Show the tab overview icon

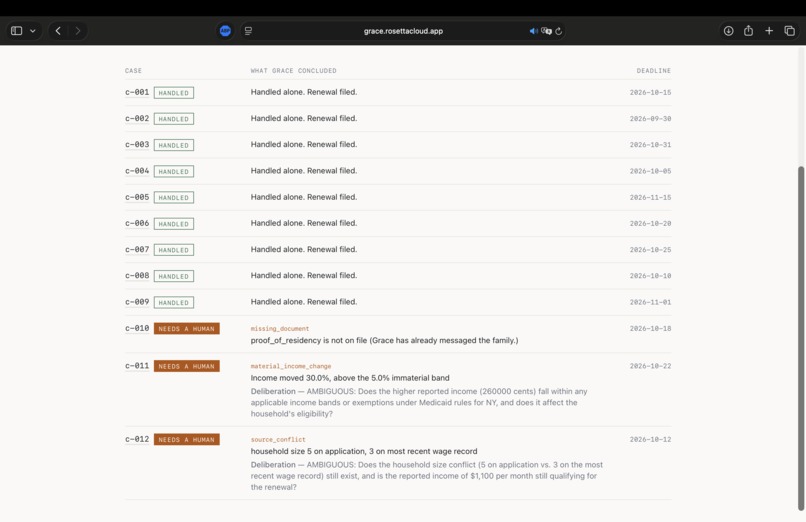point(790,31)
